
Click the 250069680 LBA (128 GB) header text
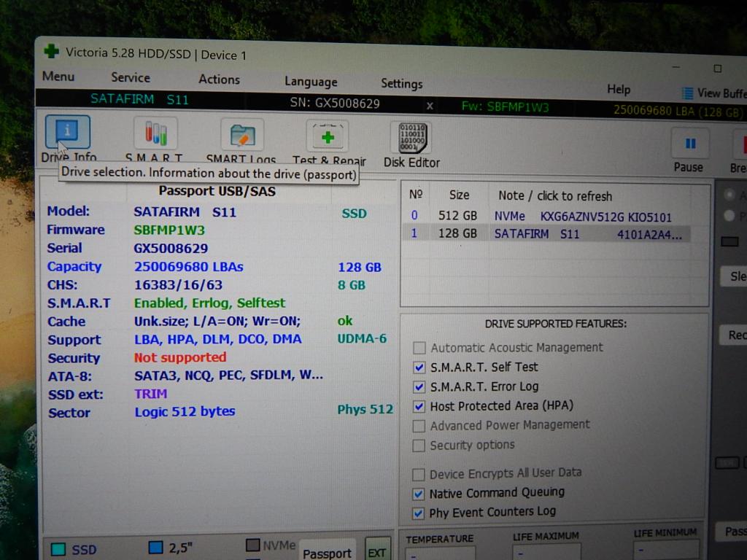(678, 111)
